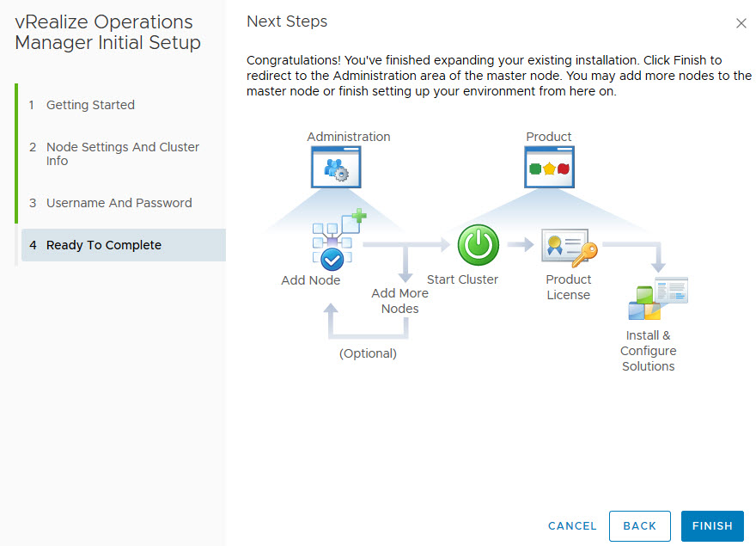Select Ready To Complete step

coord(104,245)
